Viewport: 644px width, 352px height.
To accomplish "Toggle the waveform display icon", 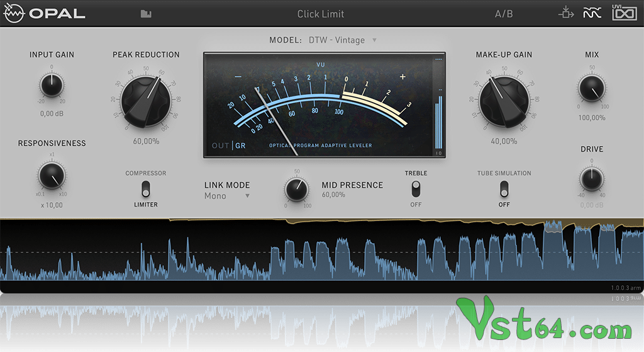I will pyautogui.click(x=592, y=13).
